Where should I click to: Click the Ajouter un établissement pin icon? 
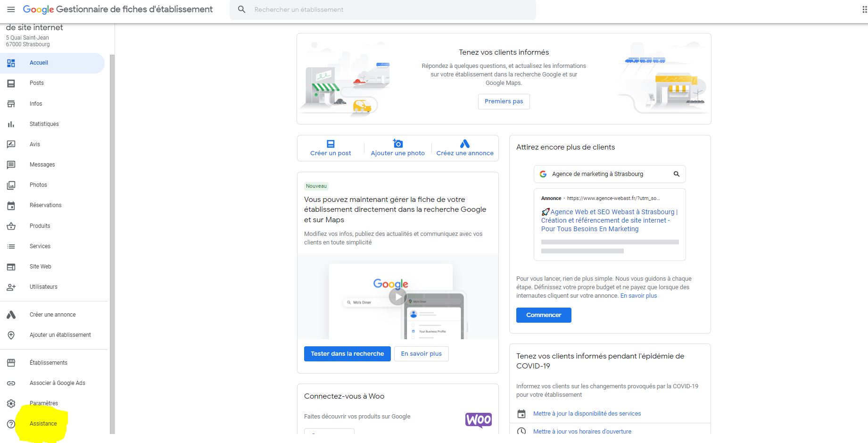[11, 335]
